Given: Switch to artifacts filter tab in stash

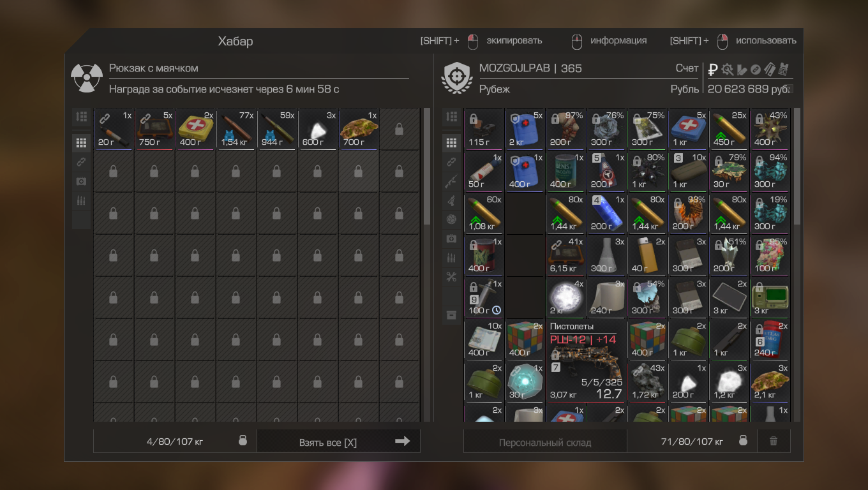Looking at the screenshot, I should [451, 219].
